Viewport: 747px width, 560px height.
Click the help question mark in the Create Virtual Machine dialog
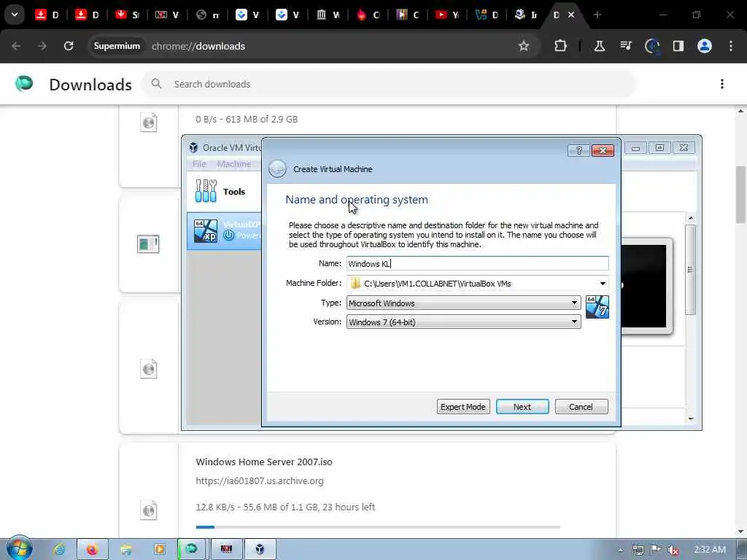point(578,150)
